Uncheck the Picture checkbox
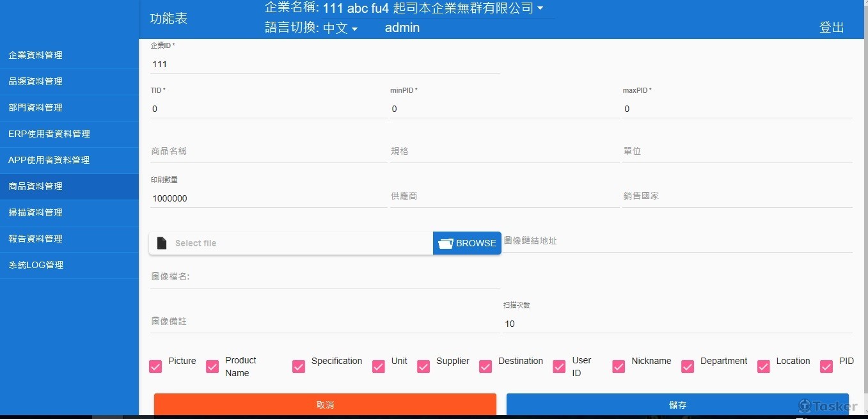The width and height of the screenshot is (868, 419). [x=155, y=367]
